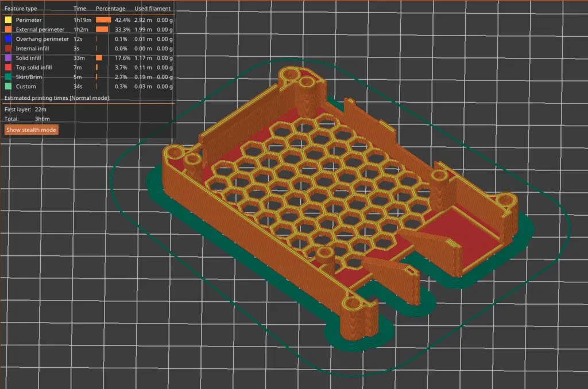The height and width of the screenshot is (389, 588).
Task: Select the Skirt/Brim feature label
Action: pyautogui.click(x=29, y=77)
